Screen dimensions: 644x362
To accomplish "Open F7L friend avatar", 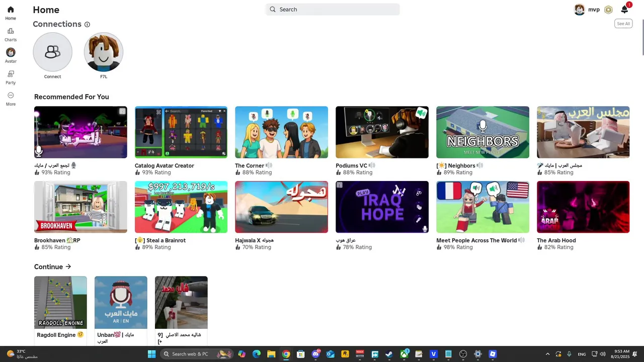I will point(103,52).
